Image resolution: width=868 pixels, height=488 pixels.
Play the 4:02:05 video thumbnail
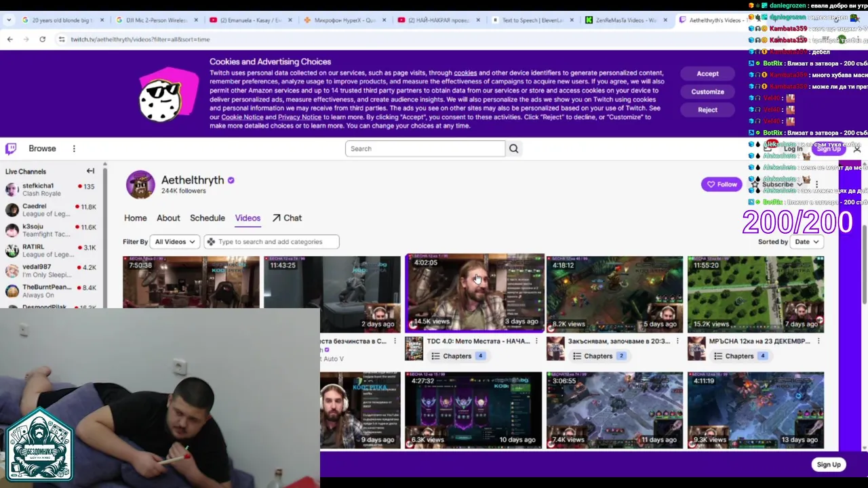475,293
